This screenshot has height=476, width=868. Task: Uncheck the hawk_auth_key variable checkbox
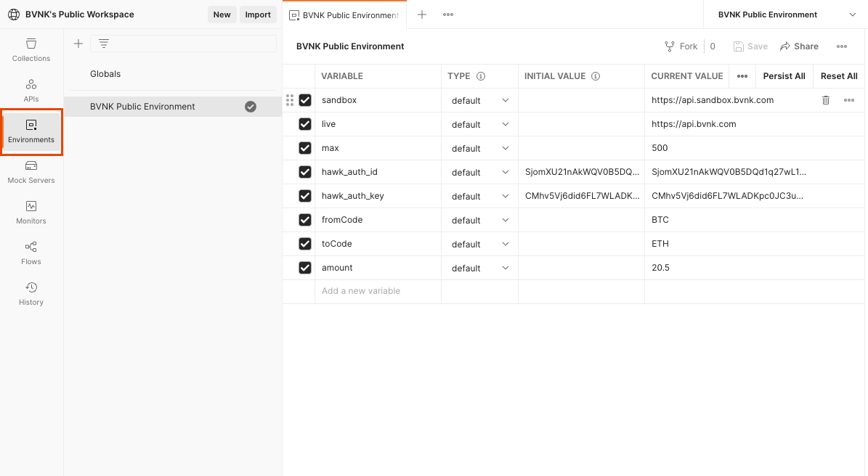tap(305, 196)
